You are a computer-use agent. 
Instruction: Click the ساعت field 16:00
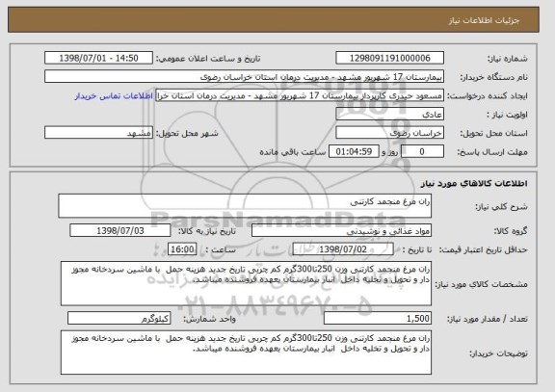point(182,249)
